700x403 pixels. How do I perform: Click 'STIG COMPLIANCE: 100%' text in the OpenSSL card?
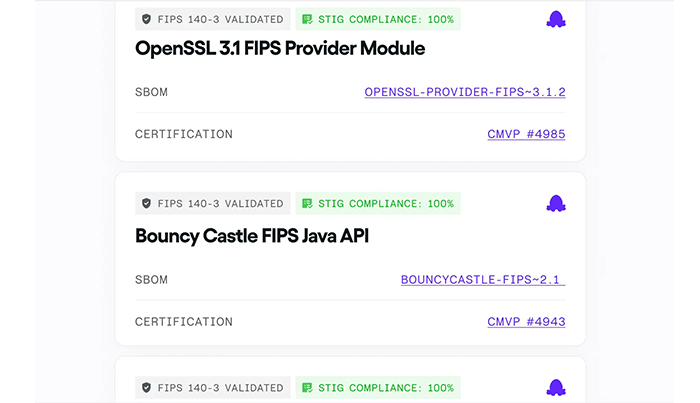pos(386,19)
